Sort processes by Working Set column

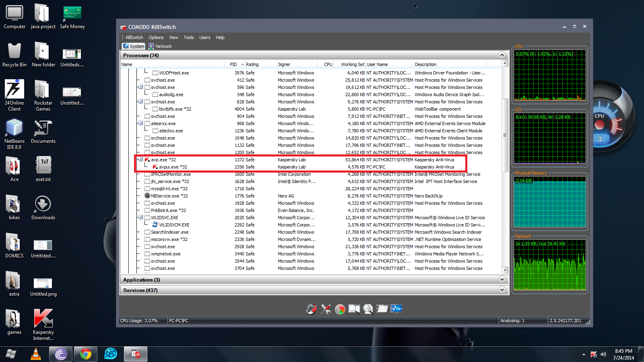[350, 64]
